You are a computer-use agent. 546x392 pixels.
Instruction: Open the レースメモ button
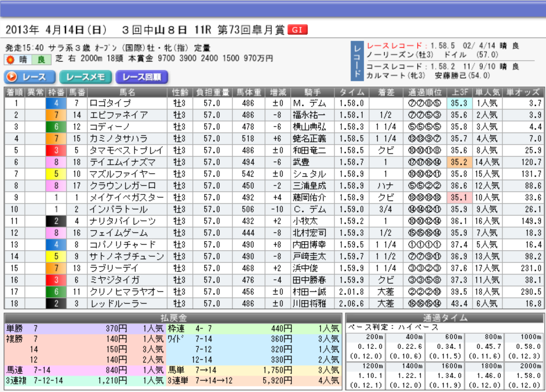point(86,77)
